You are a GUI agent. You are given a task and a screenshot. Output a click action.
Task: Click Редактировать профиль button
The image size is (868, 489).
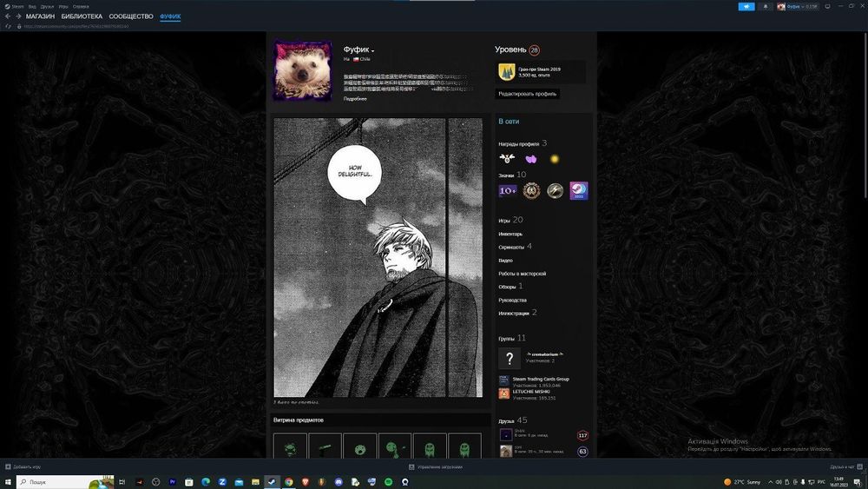click(527, 94)
